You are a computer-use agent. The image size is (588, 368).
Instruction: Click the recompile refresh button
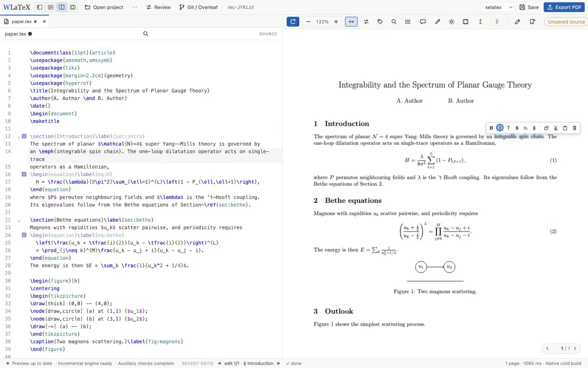click(x=293, y=22)
